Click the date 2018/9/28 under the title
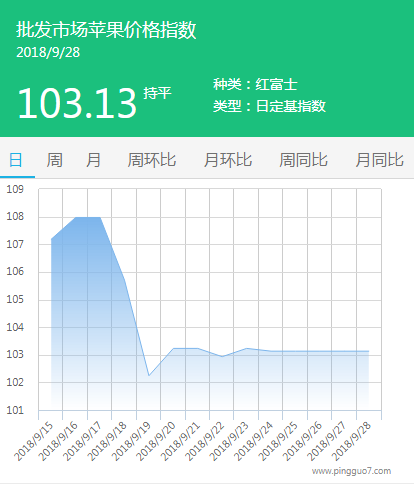Screen dimensions: 414x484 tap(48, 52)
